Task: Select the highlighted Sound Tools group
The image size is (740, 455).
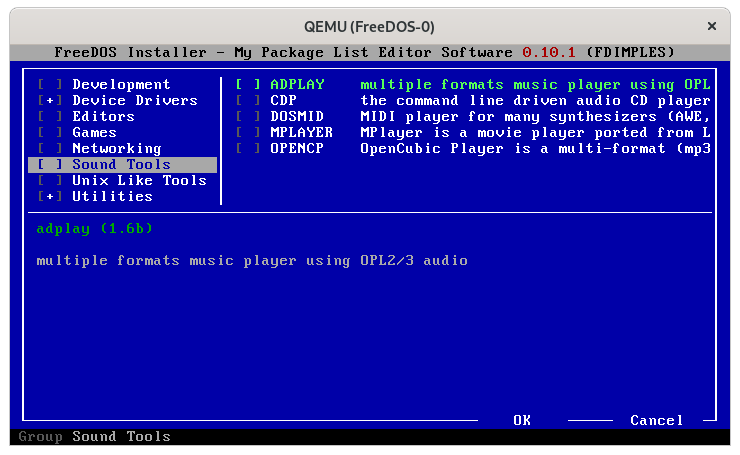Action: [x=121, y=165]
